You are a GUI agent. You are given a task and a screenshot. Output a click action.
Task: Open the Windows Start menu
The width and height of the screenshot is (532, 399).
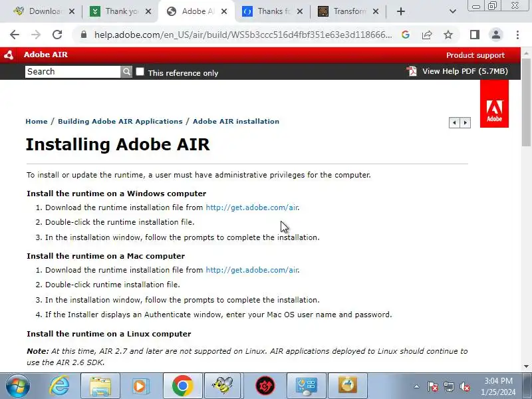click(17, 386)
